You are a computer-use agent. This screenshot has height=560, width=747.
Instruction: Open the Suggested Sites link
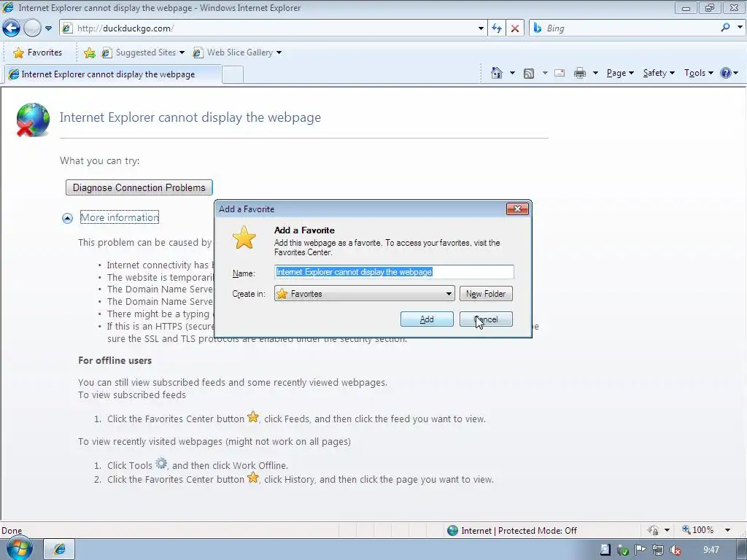[143, 52]
